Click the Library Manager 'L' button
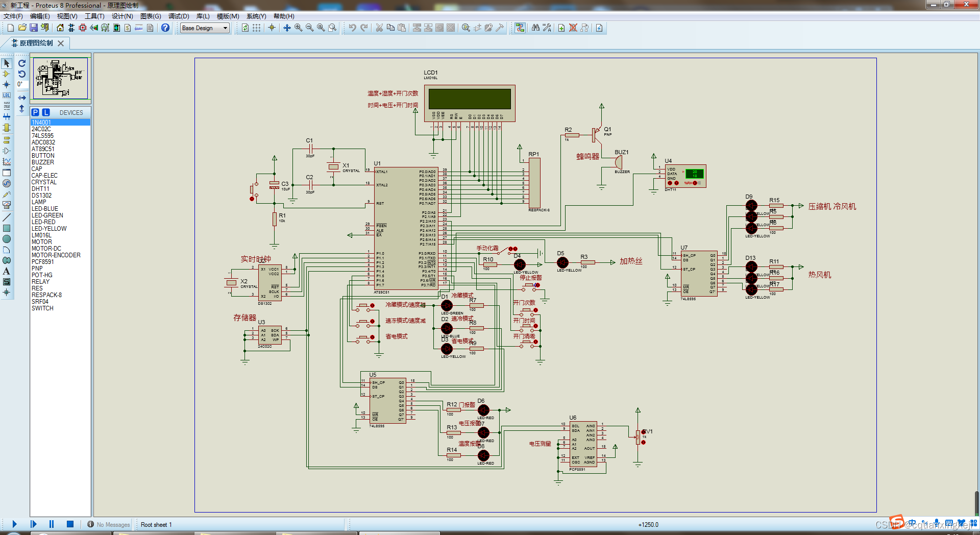The height and width of the screenshot is (535, 980). 46,112
